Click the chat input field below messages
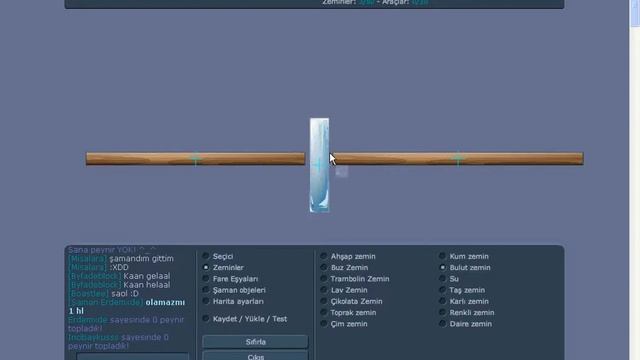The height and width of the screenshot is (360, 640). click(133, 357)
